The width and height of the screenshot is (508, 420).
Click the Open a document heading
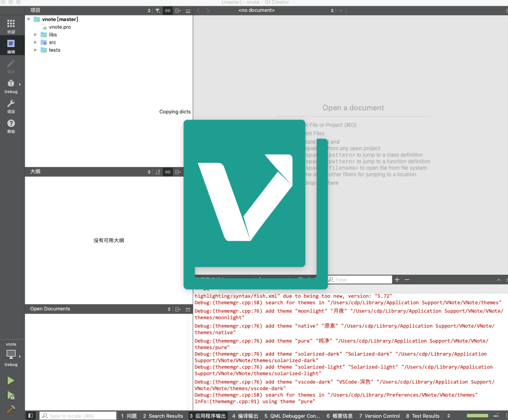point(353,108)
